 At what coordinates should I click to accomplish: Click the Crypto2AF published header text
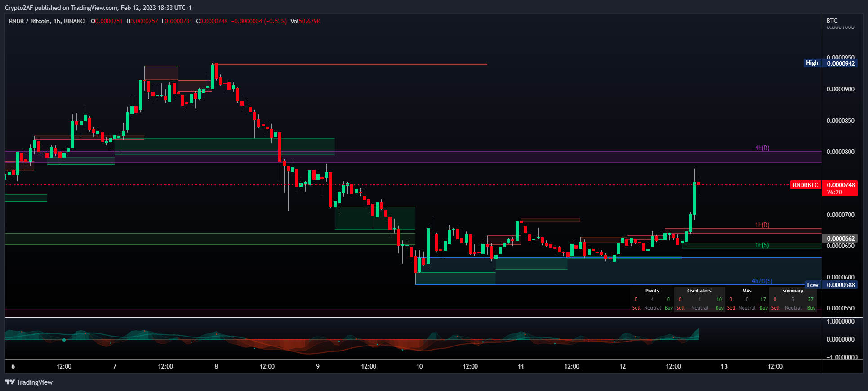tap(98, 8)
